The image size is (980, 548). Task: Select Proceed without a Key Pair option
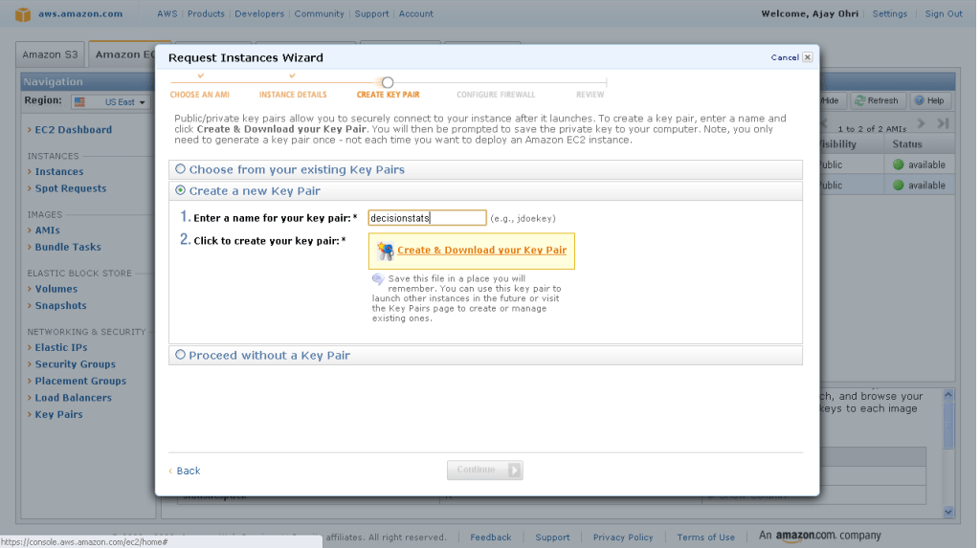click(x=180, y=355)
